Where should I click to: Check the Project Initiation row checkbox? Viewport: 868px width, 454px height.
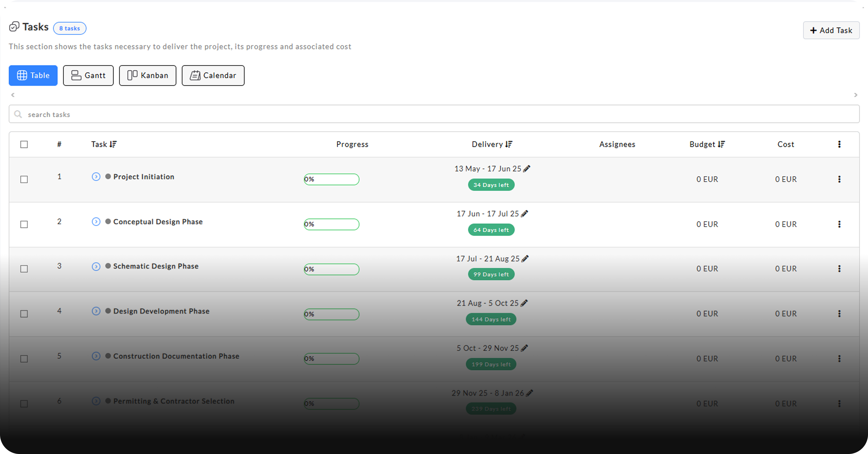point(24,179)
